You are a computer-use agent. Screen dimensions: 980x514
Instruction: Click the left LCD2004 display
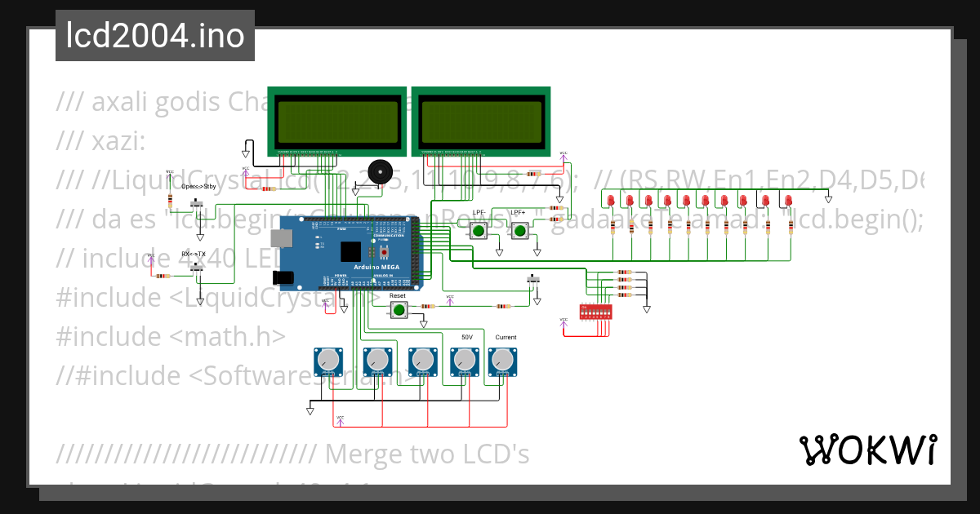pyautogui.click(x=336, y=121)
